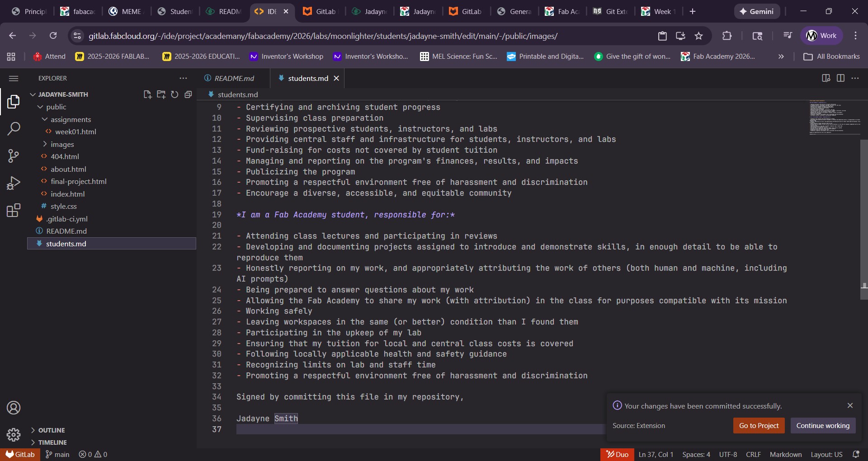Switch to the Principles browser tab
The image size is (868, 461).
(x=30, y=11)
